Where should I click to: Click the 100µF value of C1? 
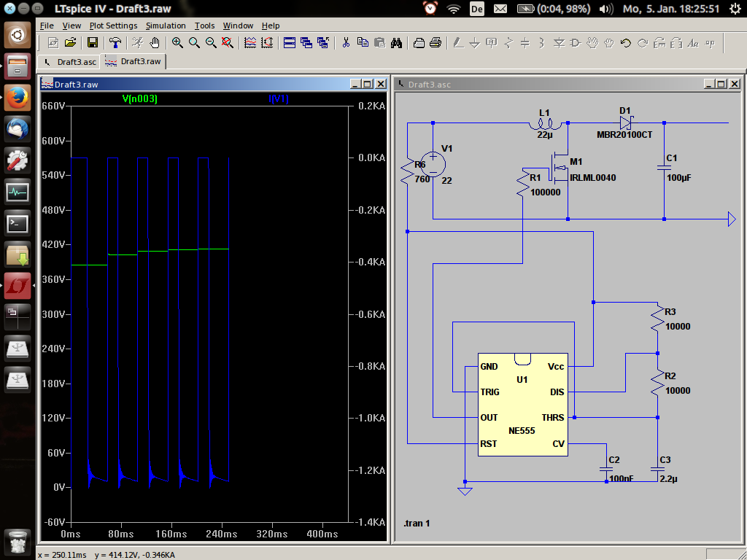click(x=679, y=178)
